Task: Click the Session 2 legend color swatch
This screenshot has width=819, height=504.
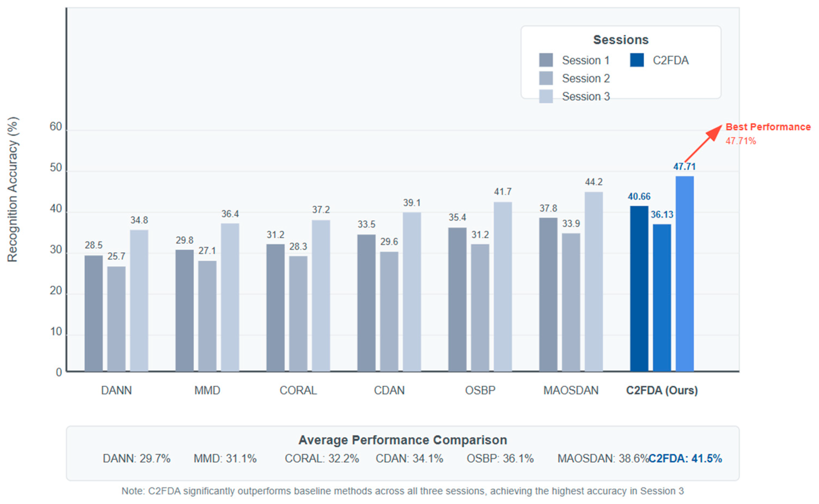Action: coord(546,78)
